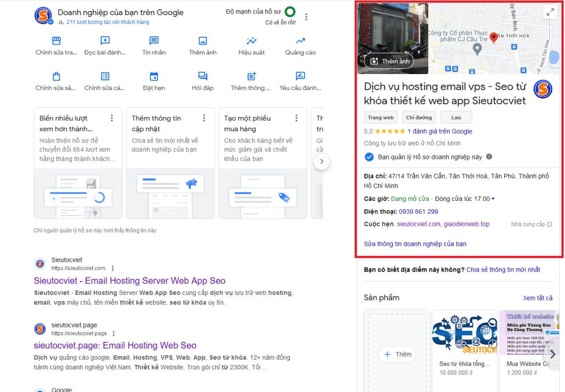The height and width of the screenshot is (392, 565).
Task: Click Công ty lưu trữ web ở Hồ Chí Minh text
Action: click(412, 143)
